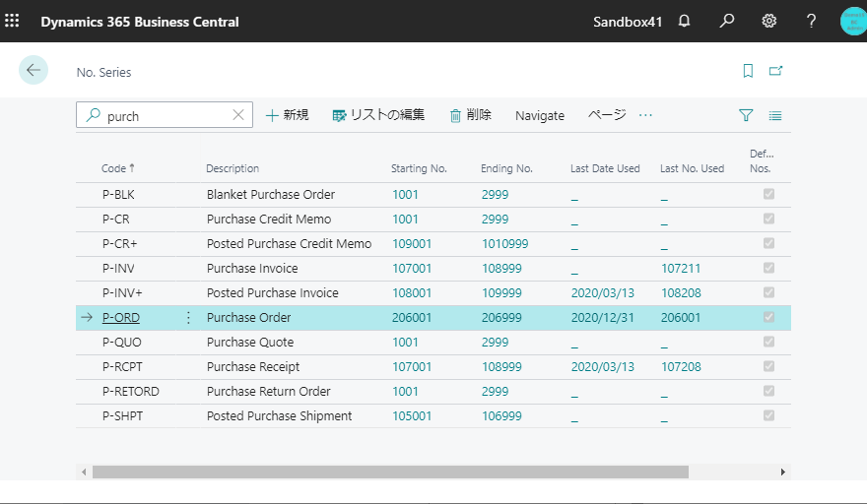The image size is (867, 504).
Task: Click last date used for P-INV+
Action: pos(603,293)
